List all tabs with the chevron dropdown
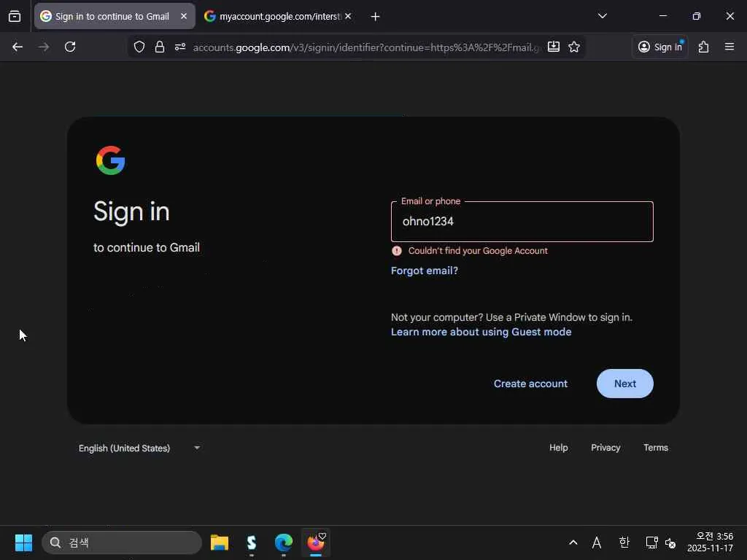The image size is (747, 560). click(602, 16)
